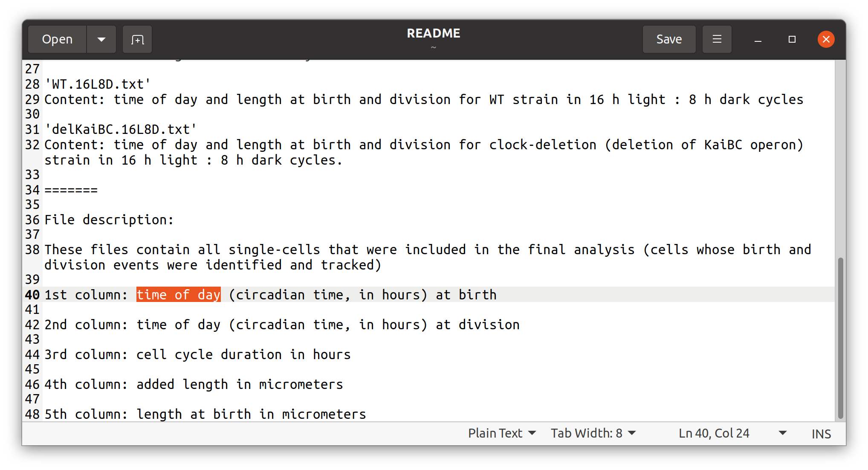Click the 'WT.16L8D.txt' filename line
Viewport: 868px width, 470px height.
click(x=98, y=84)
